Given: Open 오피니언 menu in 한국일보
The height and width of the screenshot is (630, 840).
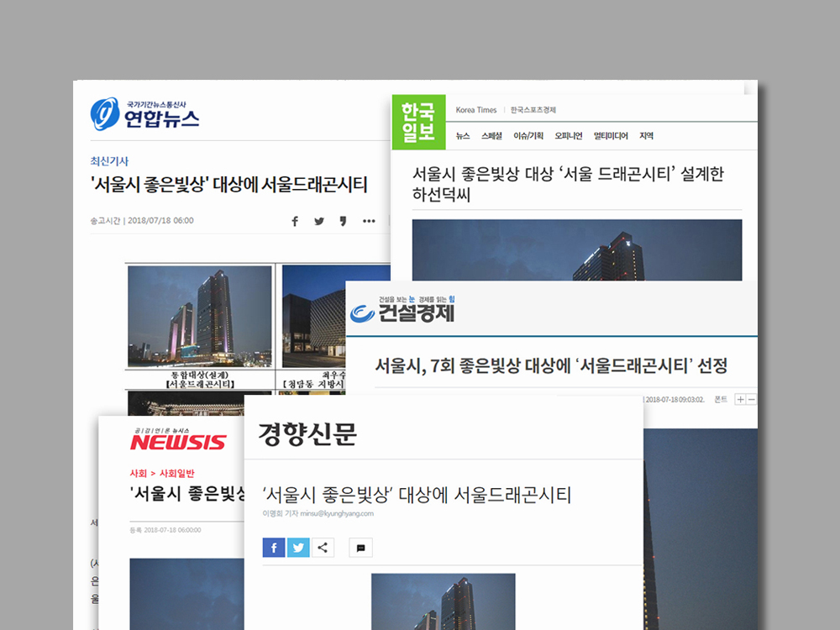Looking at the screenshot, I should click(x=569, y=136).
